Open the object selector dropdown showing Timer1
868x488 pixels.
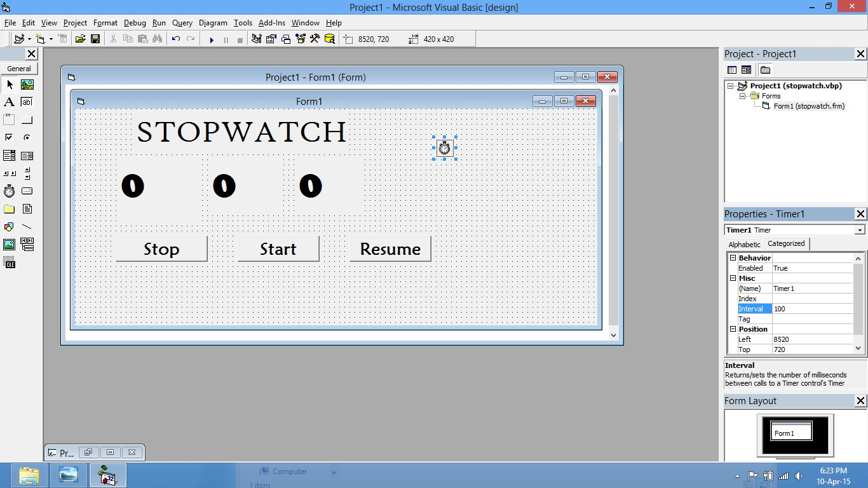[x=862, y=229]
